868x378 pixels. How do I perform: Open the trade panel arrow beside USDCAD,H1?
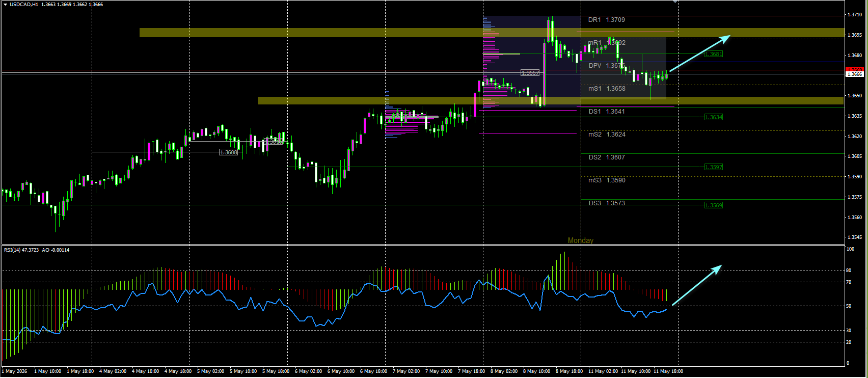6,5
